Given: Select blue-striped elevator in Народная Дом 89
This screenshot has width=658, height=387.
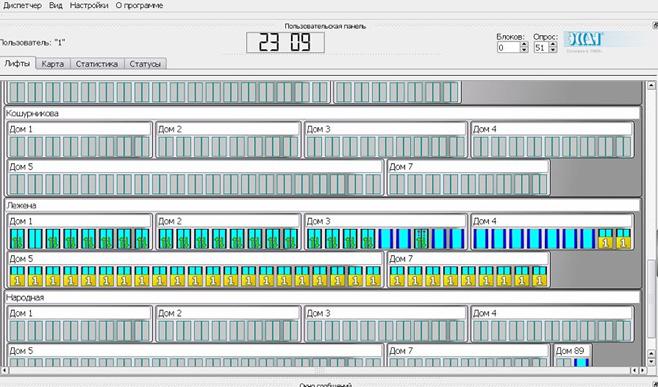Looking at the screenshot, I should pos(582,363).
